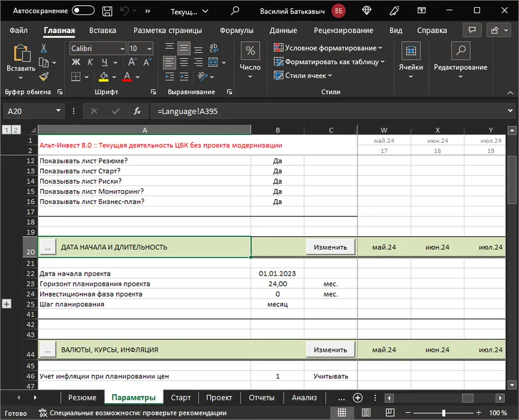Click ... button beside ДАТА НАЧАЛА И ДЛИТЕЛЬНОСТЬ
This screenshot has height=420, width=519.
click(48, 247)
